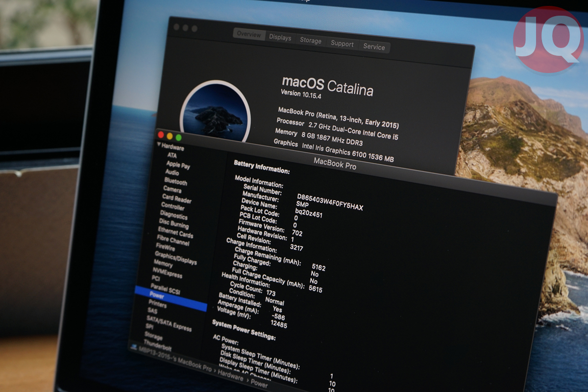Click the System Power Settings heading
This screenshot has height=392, width=588.
tap(244, 330)
